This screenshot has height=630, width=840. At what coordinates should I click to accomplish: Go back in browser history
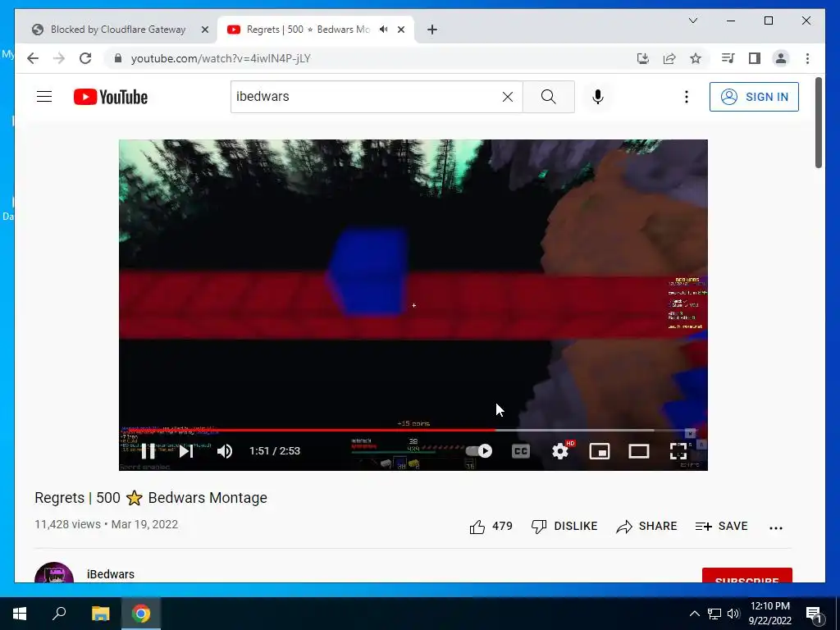coord(33,58)
